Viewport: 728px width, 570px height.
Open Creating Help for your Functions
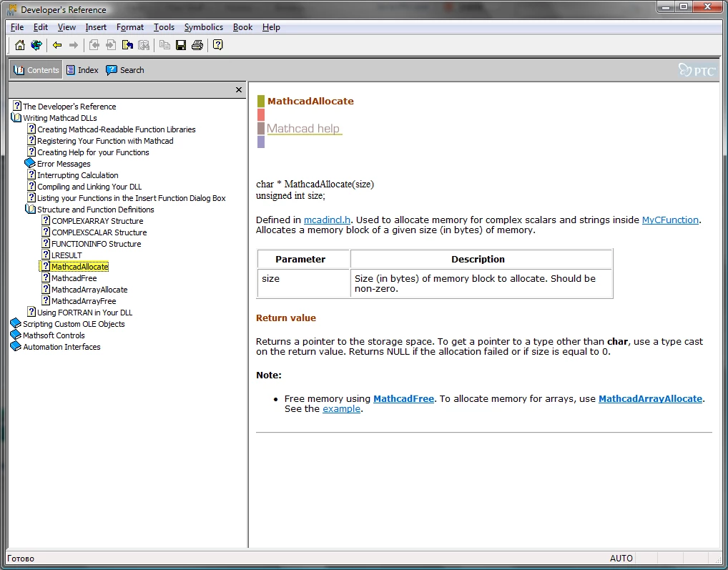pyautogui.click(x=93, y=152)
